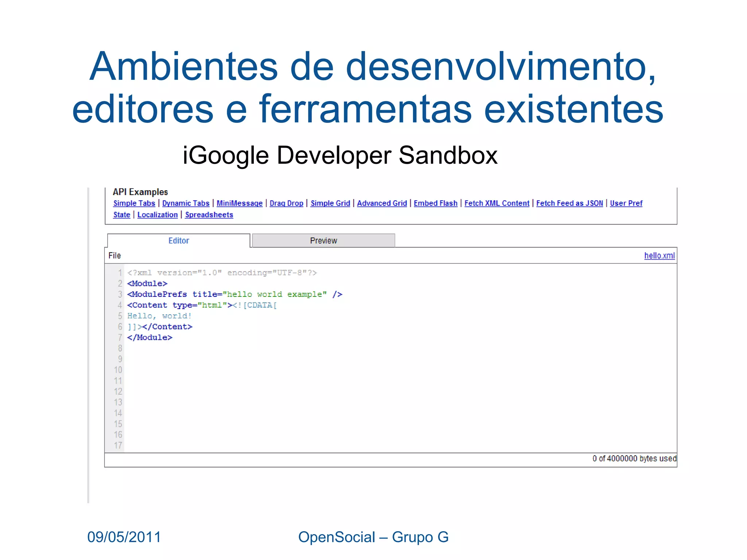Screen dimensions: 747x560
Task: Open the MiniMessage example link
Action: pyautogui.click(x=240, y=203)
